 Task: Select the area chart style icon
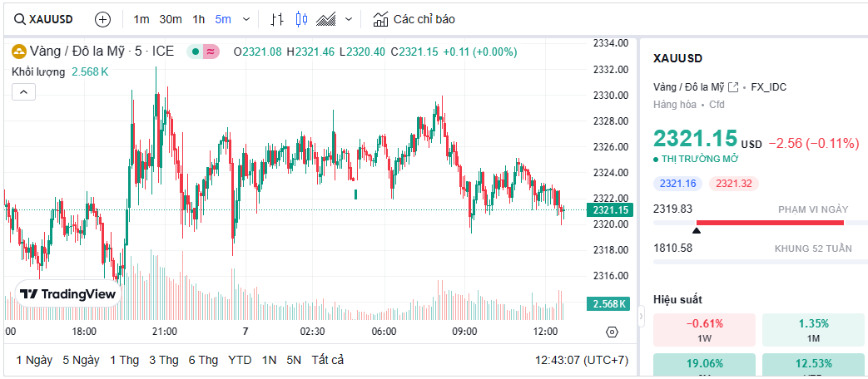coord(326,19)
